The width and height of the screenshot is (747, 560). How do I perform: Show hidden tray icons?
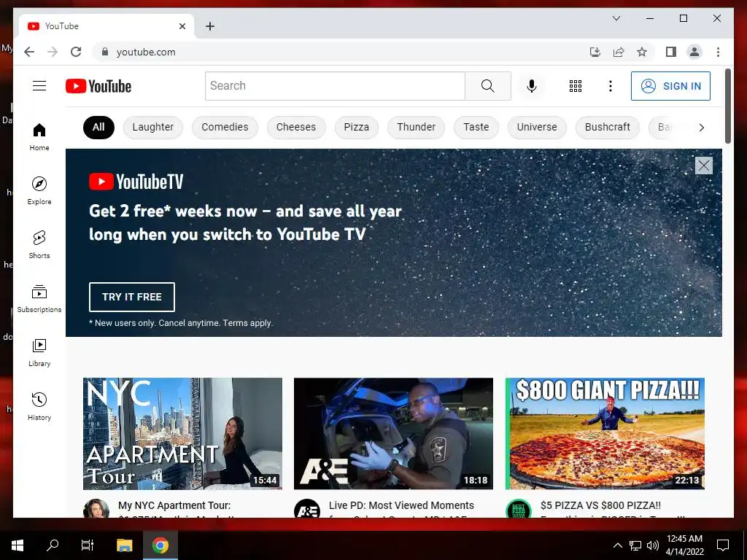(x=617, y=545)
